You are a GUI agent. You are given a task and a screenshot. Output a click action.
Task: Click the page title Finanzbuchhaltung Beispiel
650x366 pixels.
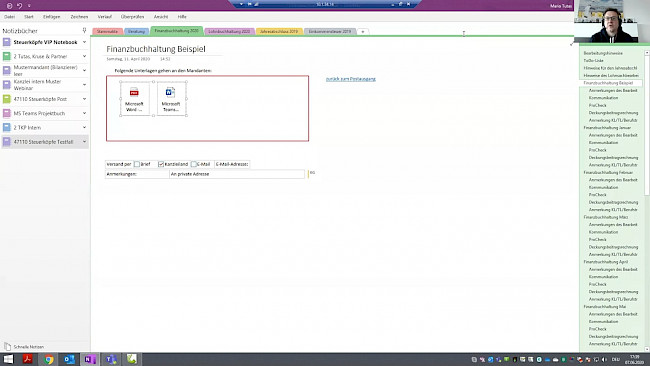(x=156, y=49)
